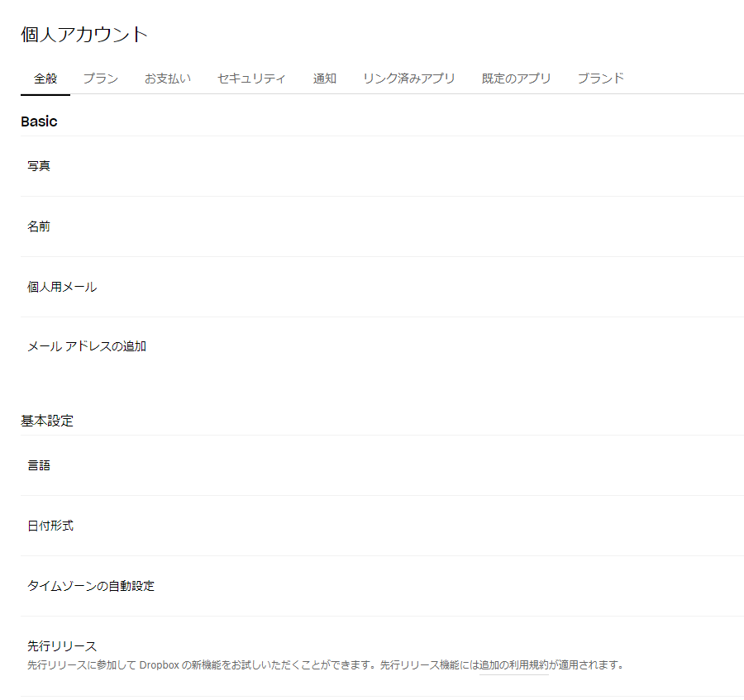This screenshot has height=700, width=744.
Task: Open the お支払い tab
Action: (167, 79)
